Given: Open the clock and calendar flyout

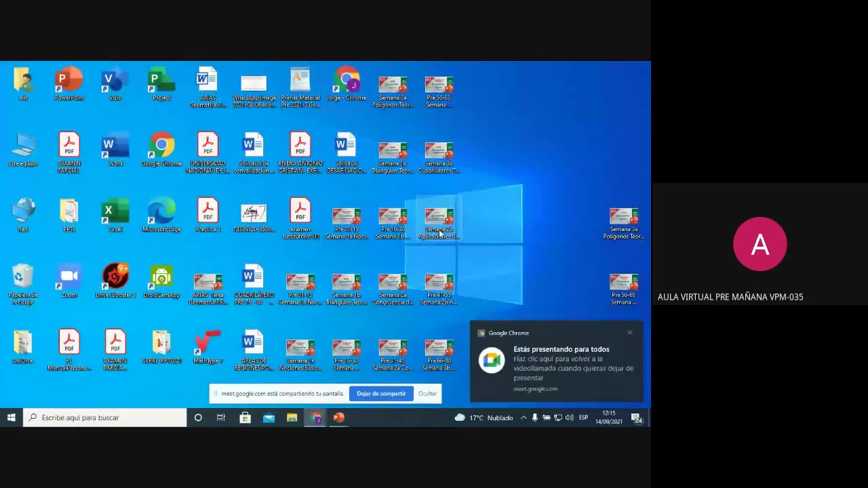Looking at the screenshot, I should pos(609,418).
